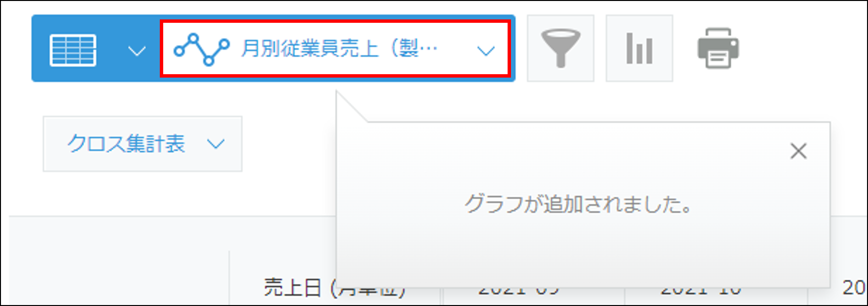Open the クロス集計表 chart type dropdown
Viewport: 868px width, 306px height.
(142, 144)
